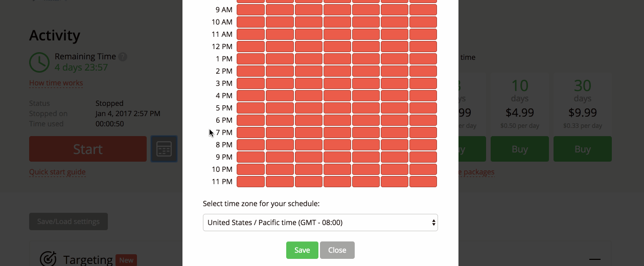Viewport: 644px width, 266px height.
Task: Toggle the 3 PM second day cell
Action: tap(280, 83)
